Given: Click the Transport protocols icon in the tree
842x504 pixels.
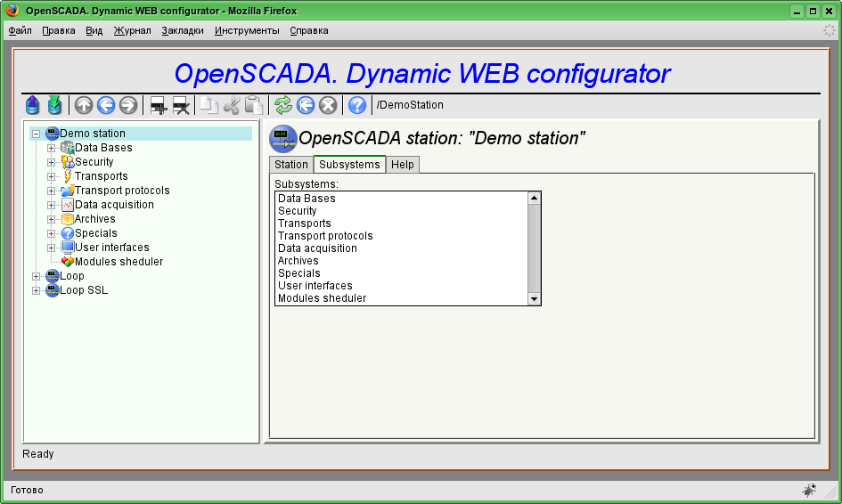Looking at the screenshot, I should click(x=67, y=190).
